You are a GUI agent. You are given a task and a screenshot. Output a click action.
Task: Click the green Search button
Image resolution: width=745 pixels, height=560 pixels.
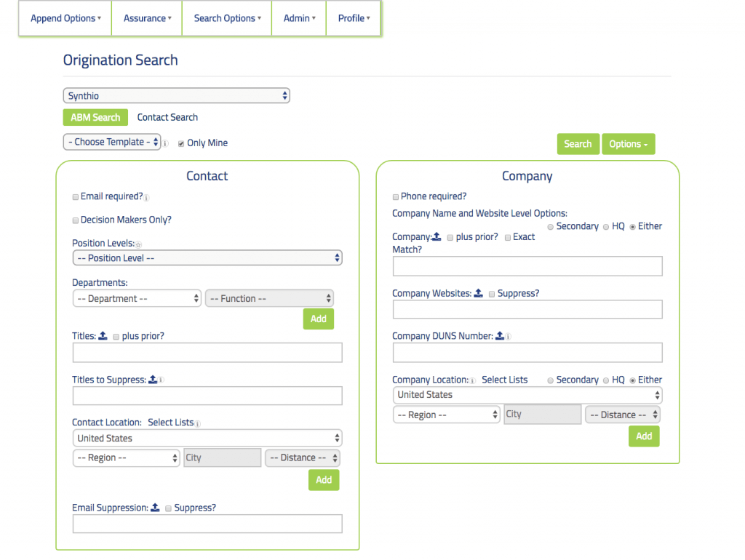point(578,144)
